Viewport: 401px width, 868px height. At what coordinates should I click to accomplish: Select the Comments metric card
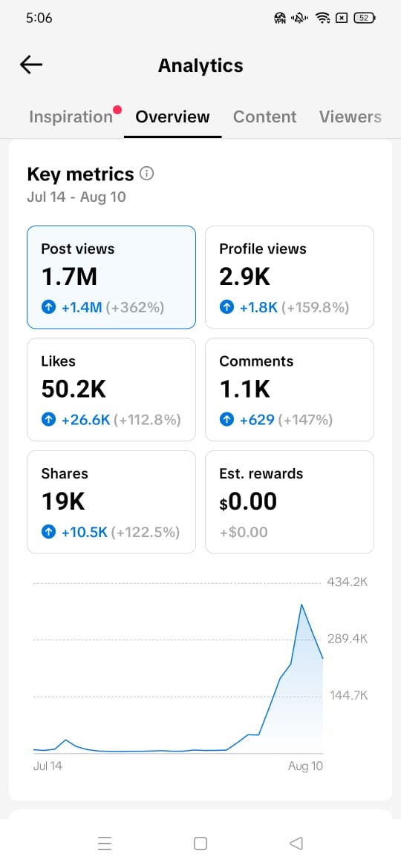(290, 389)
